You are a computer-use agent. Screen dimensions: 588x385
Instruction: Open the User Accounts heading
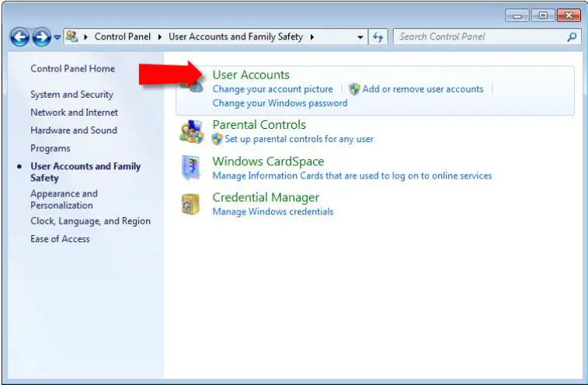[251, 75]
